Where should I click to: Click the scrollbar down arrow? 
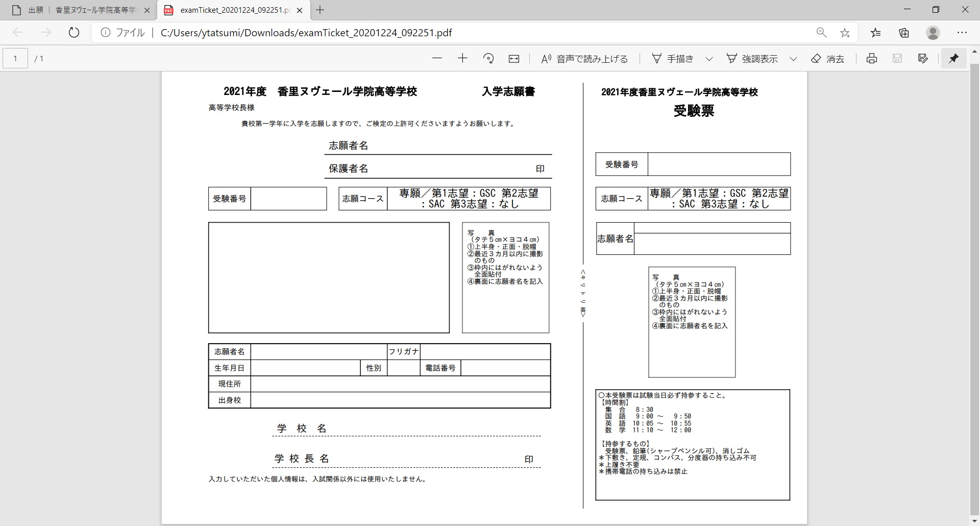pyautogui.click(x=974, y=521)
